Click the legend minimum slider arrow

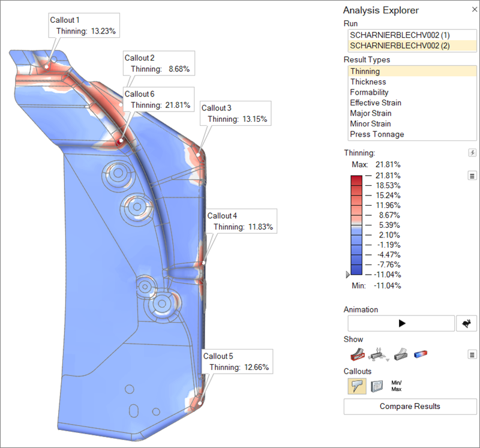click(x=347, y=275)
